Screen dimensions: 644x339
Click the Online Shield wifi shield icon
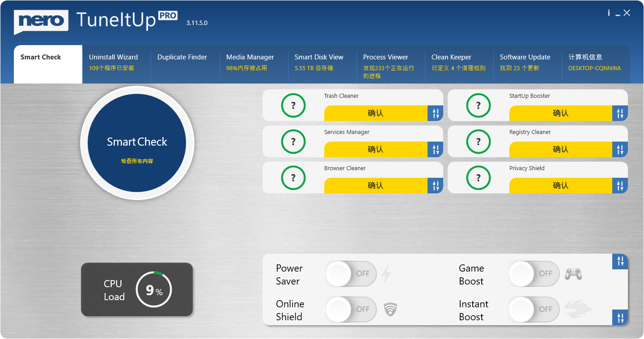(x=390, y=309)
